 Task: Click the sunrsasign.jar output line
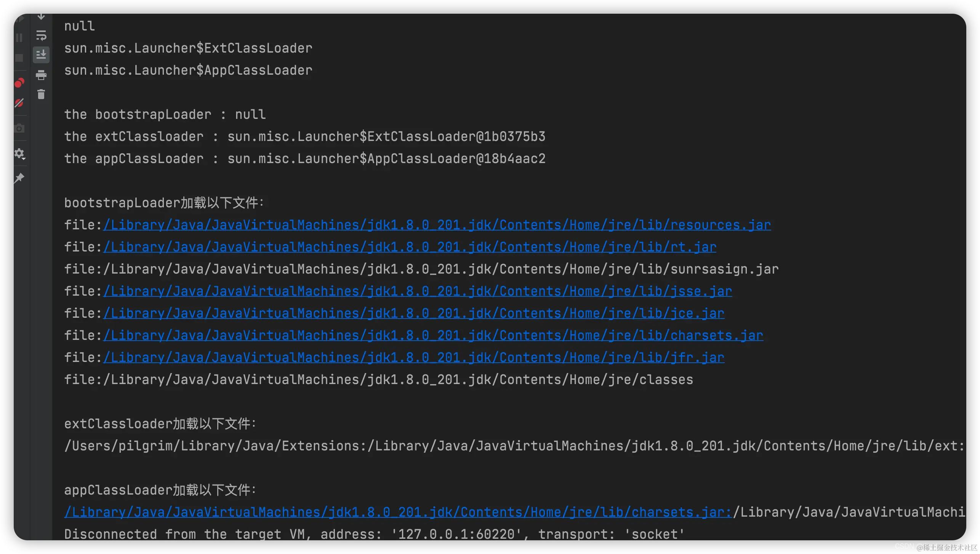[x=421, y=269]
